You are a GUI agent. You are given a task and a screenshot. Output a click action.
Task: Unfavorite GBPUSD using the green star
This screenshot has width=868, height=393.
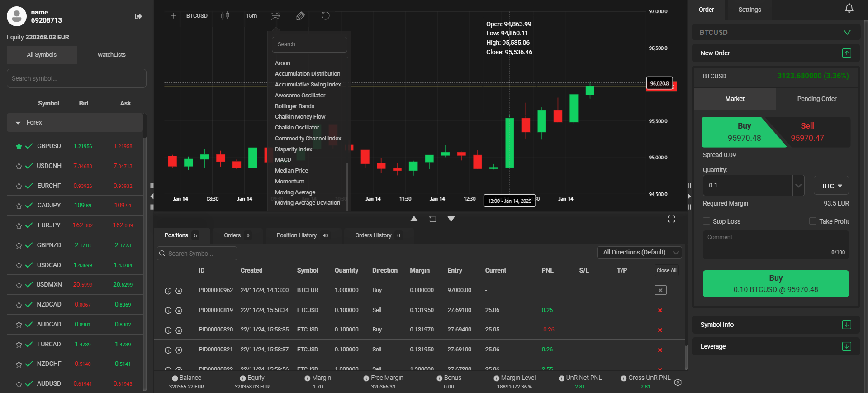coord(19,146)
